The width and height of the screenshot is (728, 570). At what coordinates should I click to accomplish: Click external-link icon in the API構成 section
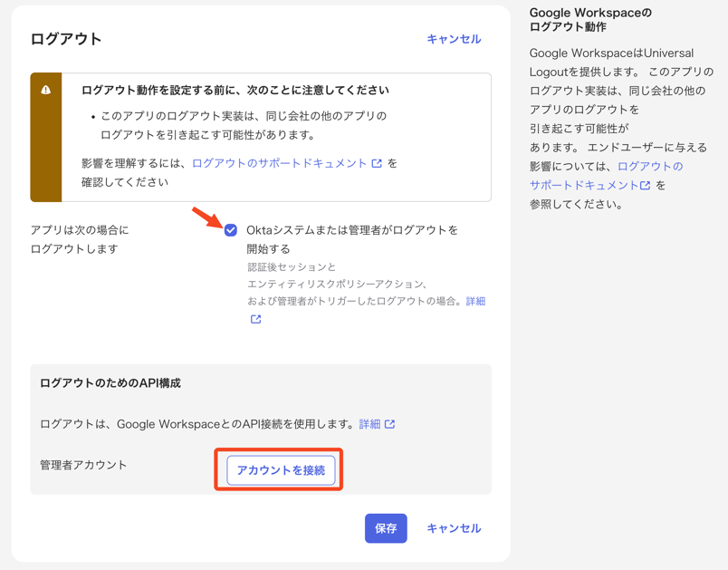[x=389, y=424]
